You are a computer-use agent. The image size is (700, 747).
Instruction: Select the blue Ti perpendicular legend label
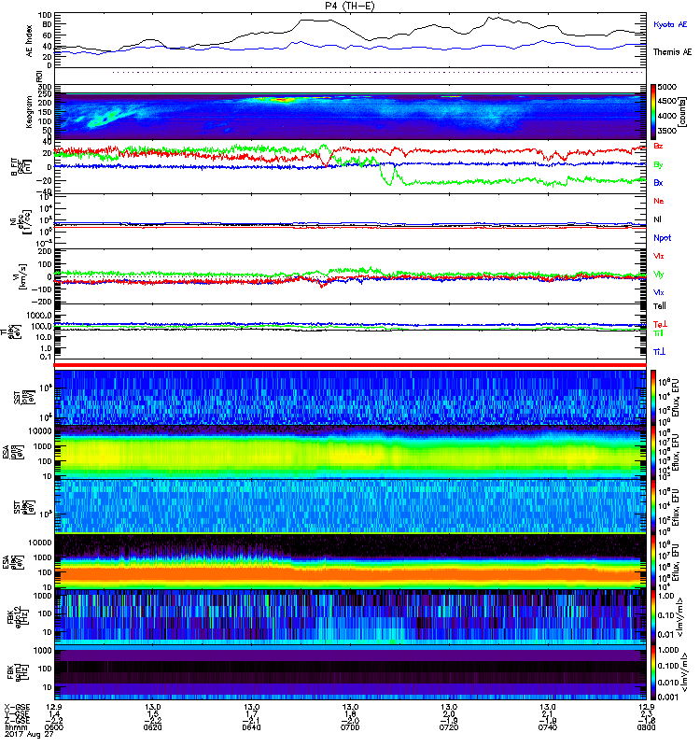click(x=659, y=352)
